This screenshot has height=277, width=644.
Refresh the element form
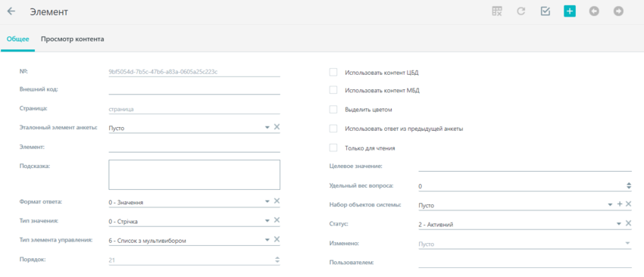[x=521, y=11]
